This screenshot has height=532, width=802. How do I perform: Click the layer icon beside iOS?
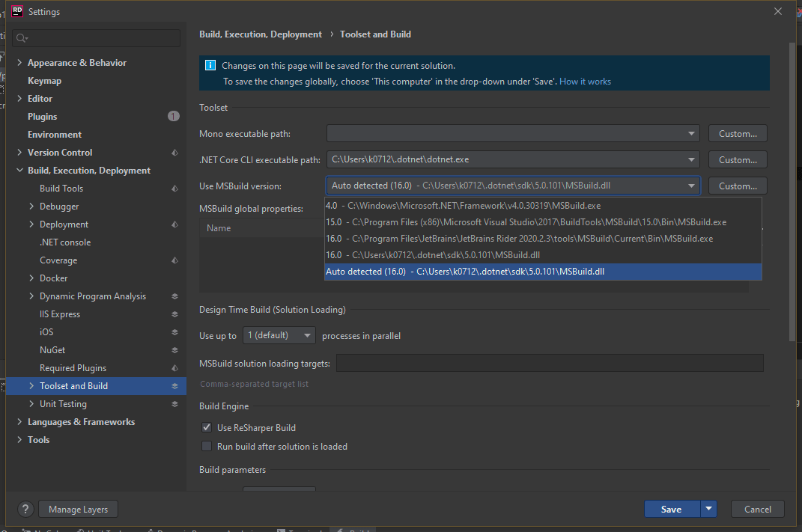click(175, 332)
